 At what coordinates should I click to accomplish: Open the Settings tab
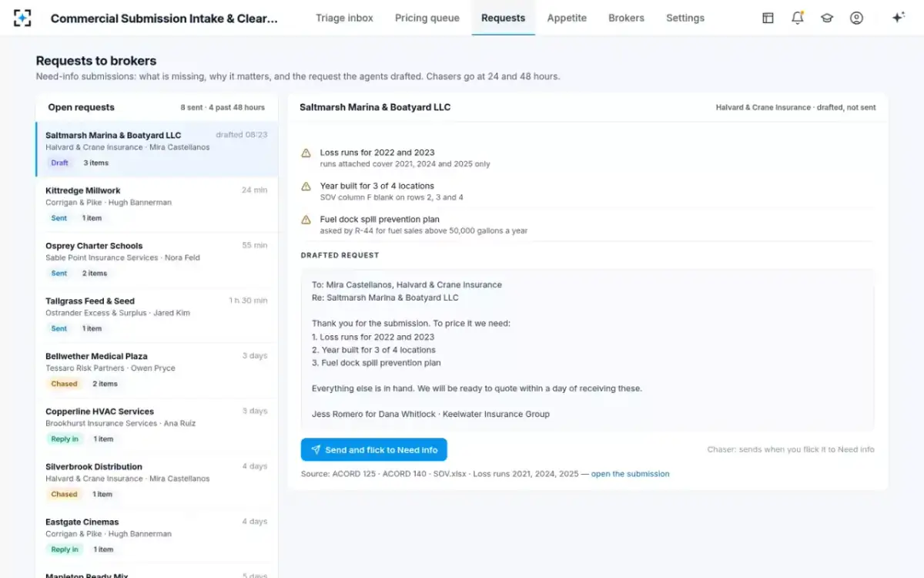pyautogui.click(x=685, y=18)
